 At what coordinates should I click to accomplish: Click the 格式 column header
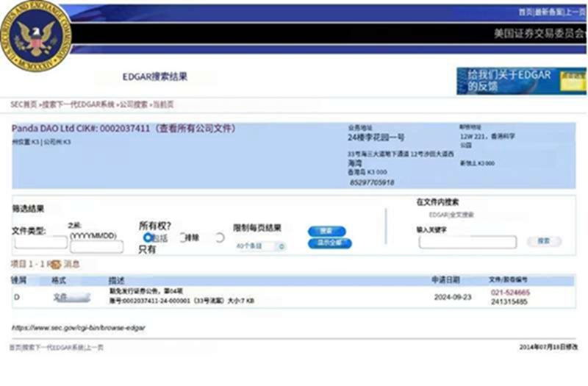[x=59, y=280]
